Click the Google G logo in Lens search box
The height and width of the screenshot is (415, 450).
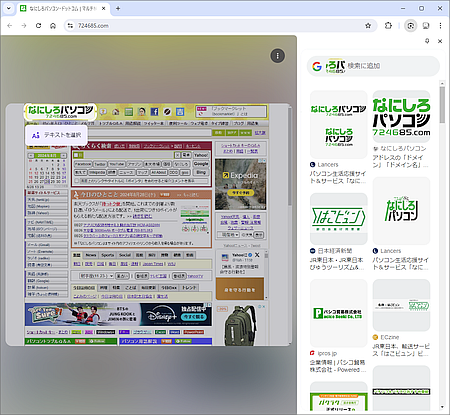tap(317, 66)
